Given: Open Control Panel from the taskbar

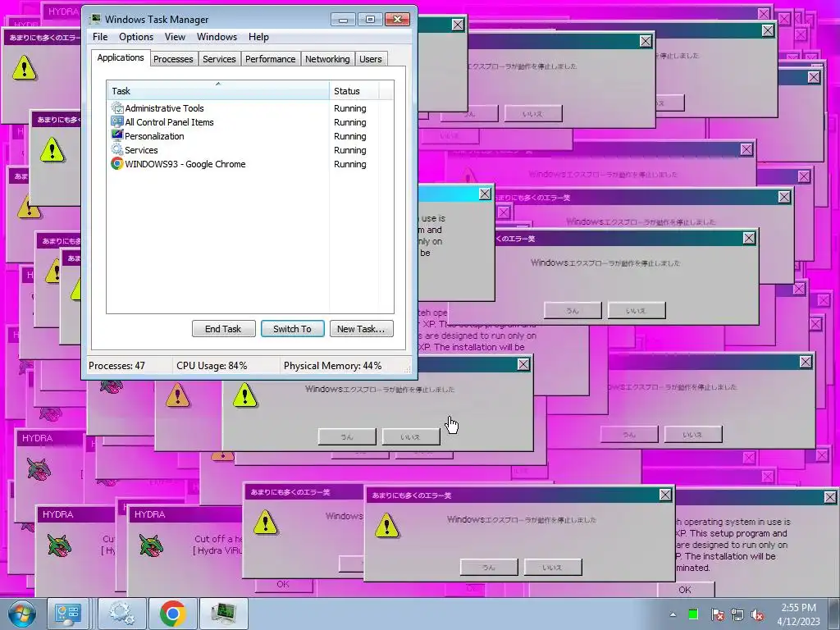Looking at the screenshot, I should coord(67,614).
